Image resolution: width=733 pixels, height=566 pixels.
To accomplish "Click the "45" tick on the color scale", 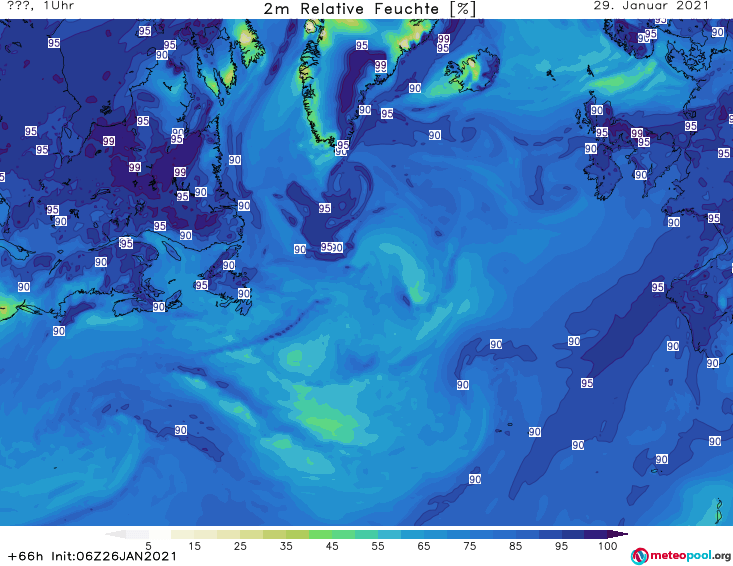I will 332,546.
